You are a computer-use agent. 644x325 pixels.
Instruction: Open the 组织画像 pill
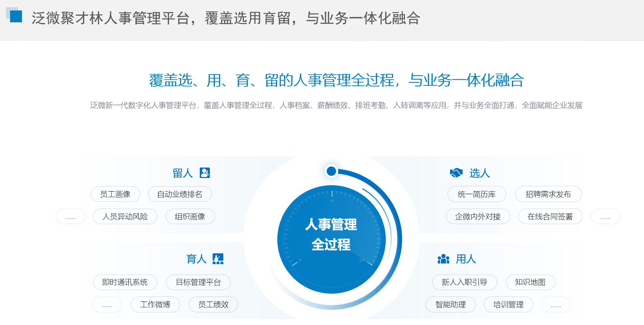(190, 217)
